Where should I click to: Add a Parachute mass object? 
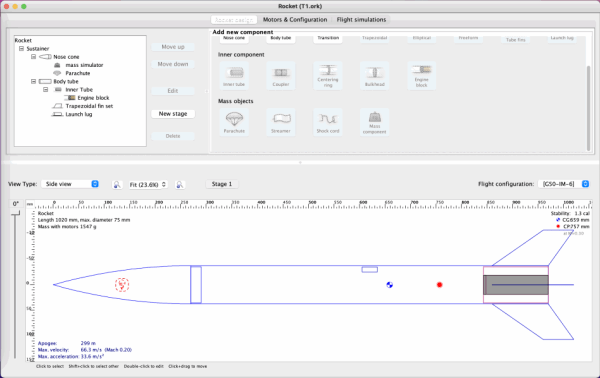tap(234, 122)
